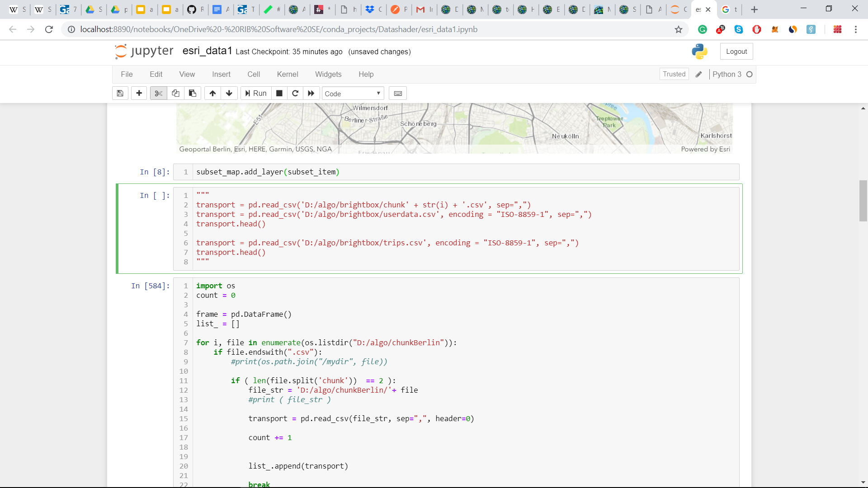
Task: Insert cell below with plus icon
Action: tap(139, 93)
